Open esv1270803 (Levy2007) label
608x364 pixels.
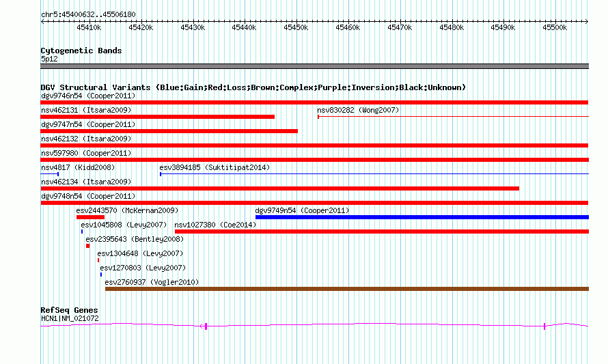[x=143, y=268]
